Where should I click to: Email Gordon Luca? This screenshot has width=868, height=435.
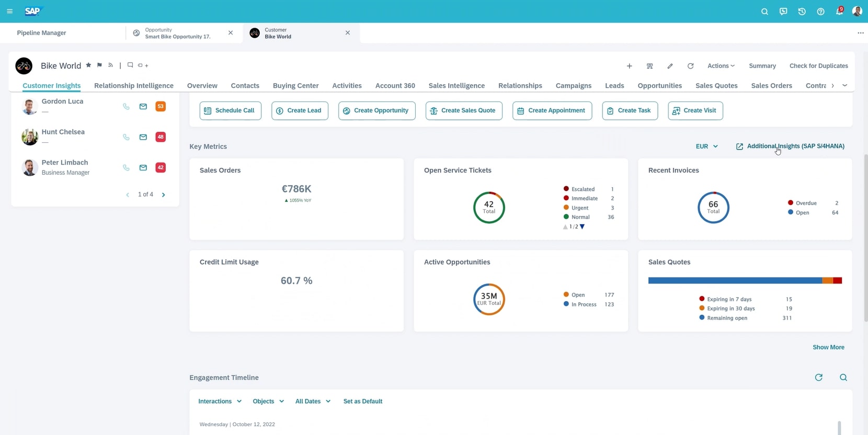(x=143, y=107)
